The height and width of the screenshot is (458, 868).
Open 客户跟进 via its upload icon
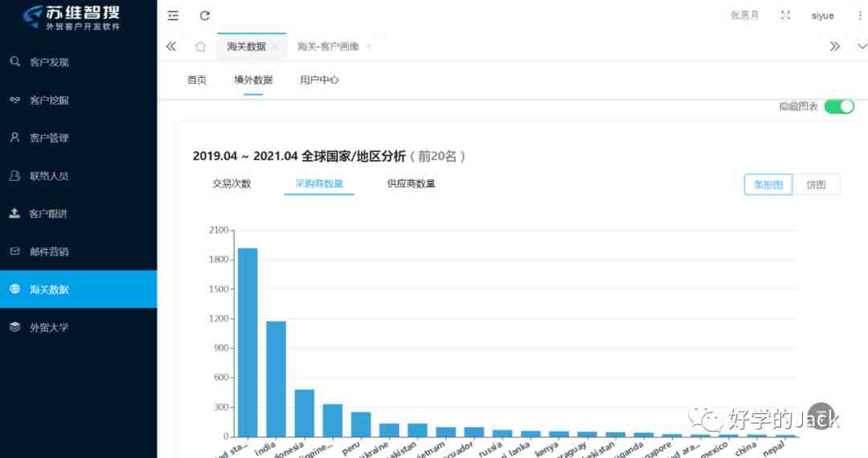15,213
